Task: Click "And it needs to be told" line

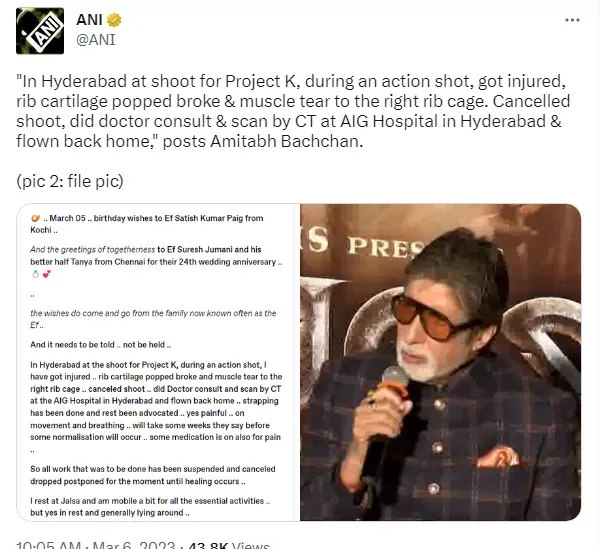Action: pos(100,345)
